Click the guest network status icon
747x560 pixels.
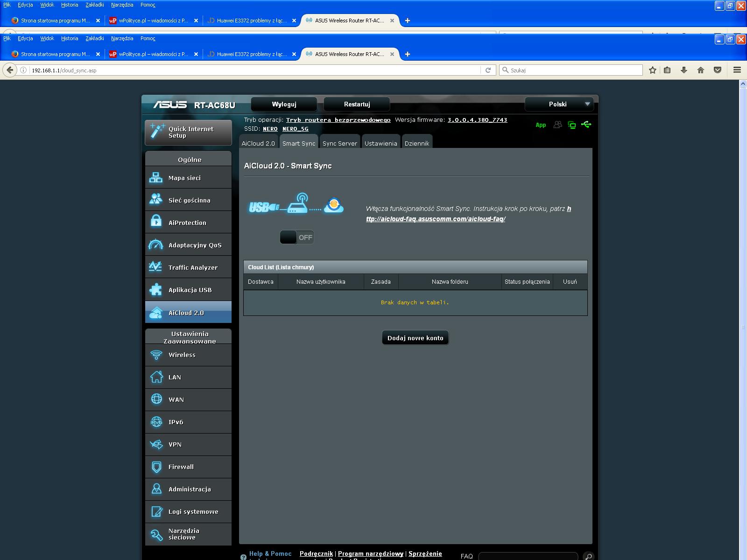pos(557,125)
